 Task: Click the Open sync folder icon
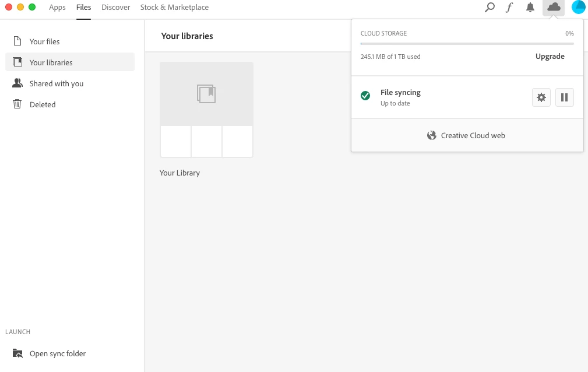point(17,353)
